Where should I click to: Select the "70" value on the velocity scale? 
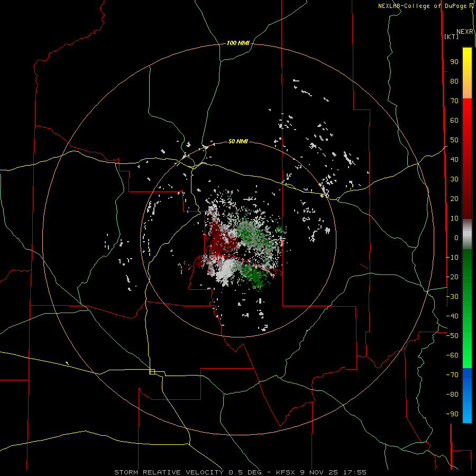click(x=454, y=101)
